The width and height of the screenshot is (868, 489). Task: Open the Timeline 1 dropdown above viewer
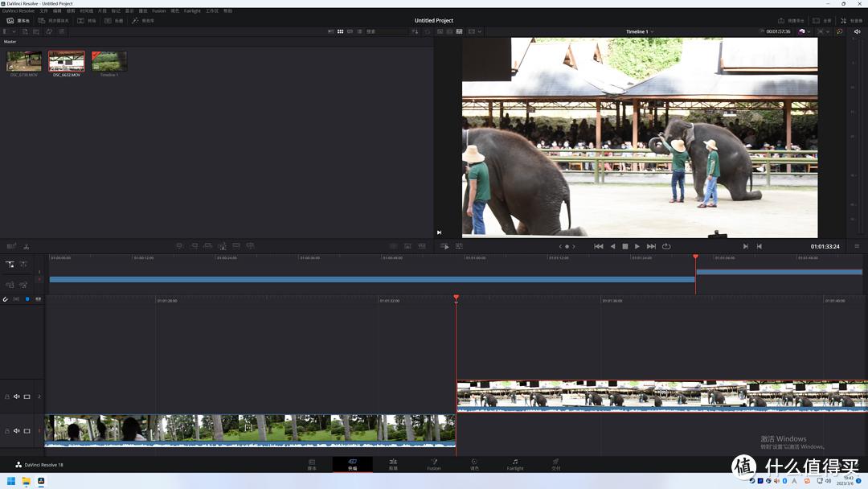click(x=640, y=31)
